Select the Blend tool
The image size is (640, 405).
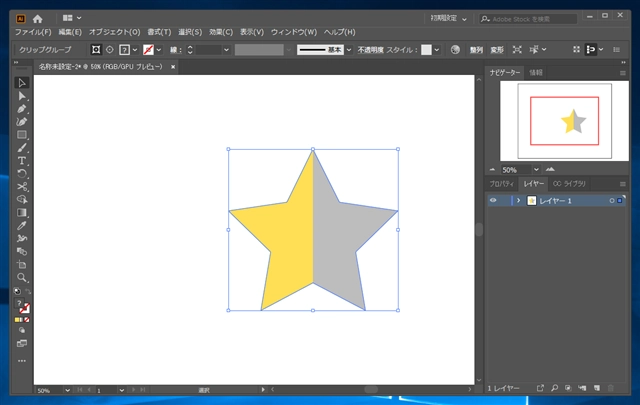[22, 251]
